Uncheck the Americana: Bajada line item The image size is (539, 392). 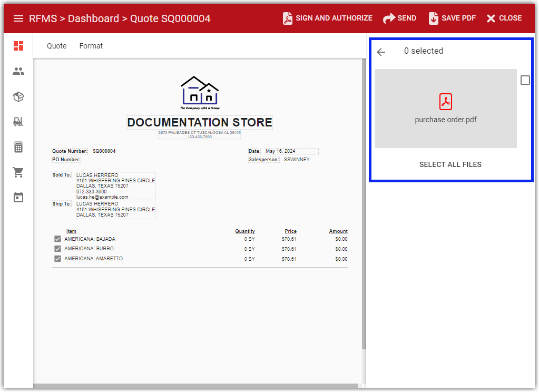[57, 239]
